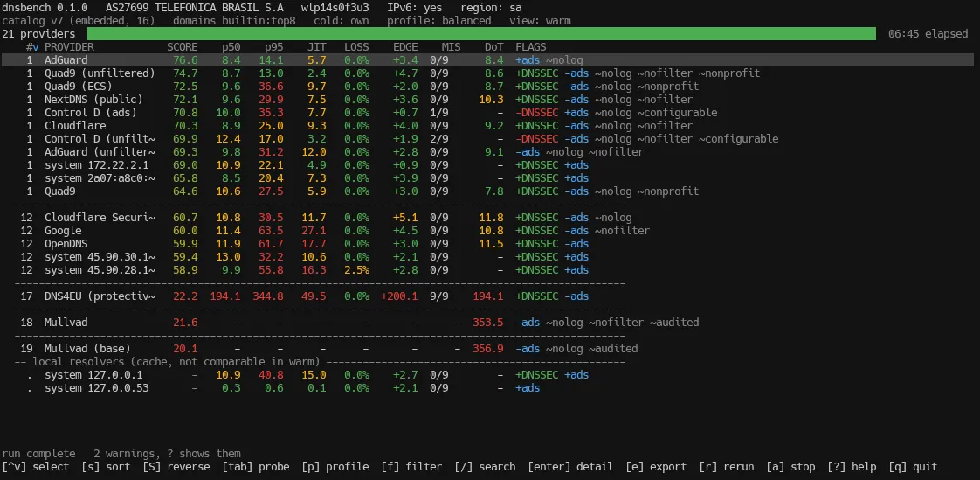
Task: Select the system 45.90.28.1~ row
Action: point(487,269)
